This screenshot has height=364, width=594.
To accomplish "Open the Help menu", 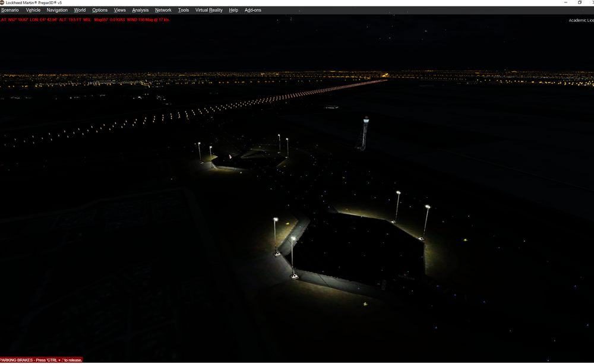I will [233, 10].
